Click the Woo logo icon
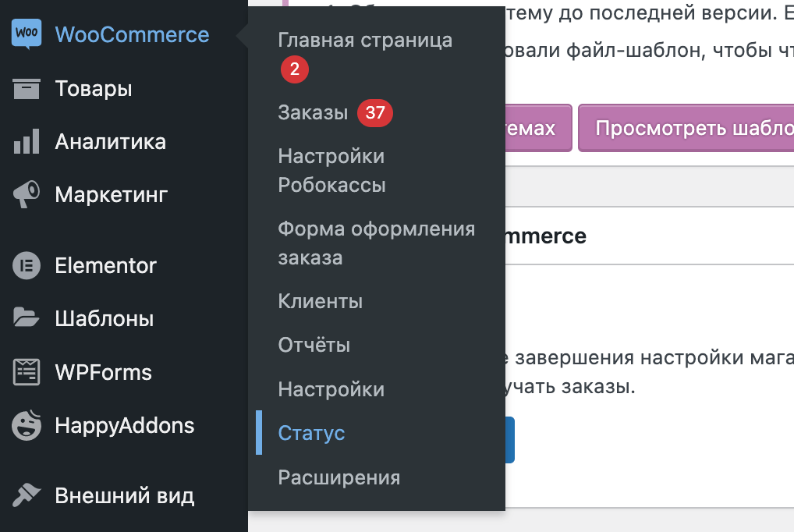The height and width of the screenshot is (532, 794). click(27, 34)
